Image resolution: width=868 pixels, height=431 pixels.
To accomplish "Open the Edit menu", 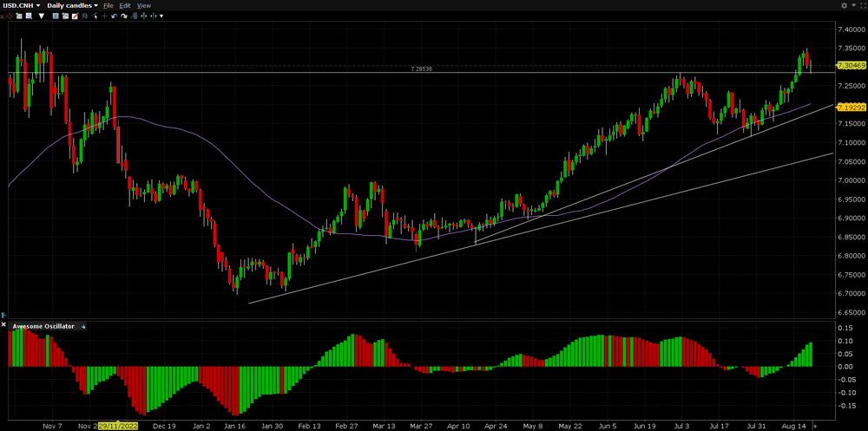I will [x=125, y=5].
